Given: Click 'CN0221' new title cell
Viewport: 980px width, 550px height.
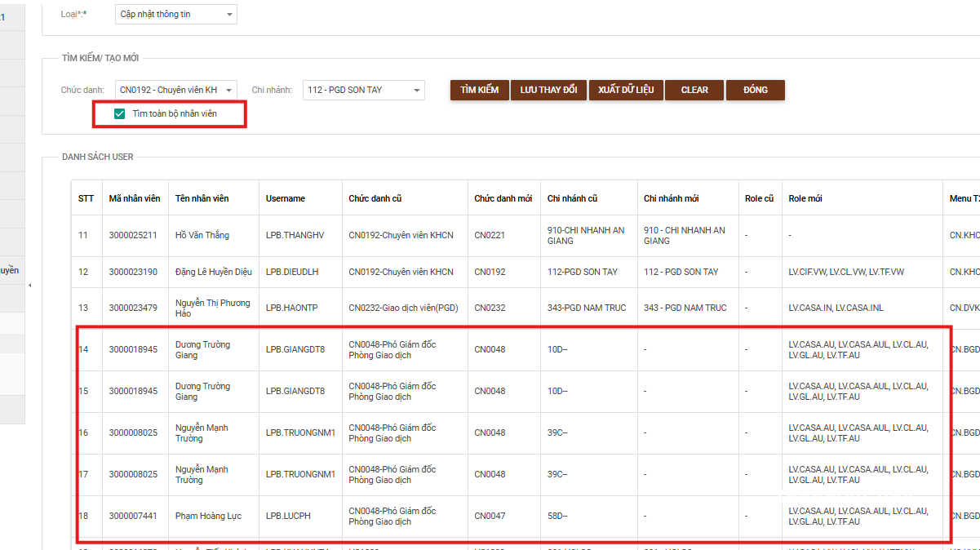Looking at the screenshot, I should tap(490, 235).
